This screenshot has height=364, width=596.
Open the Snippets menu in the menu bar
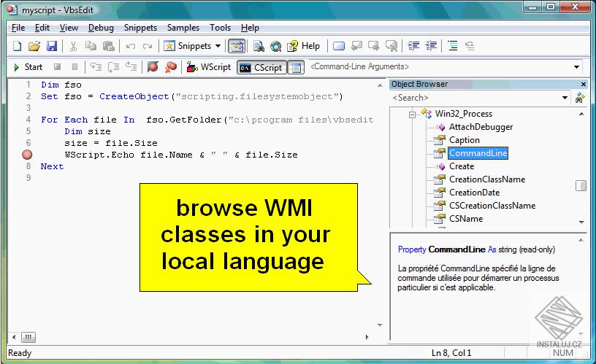[x=140, y=28]
